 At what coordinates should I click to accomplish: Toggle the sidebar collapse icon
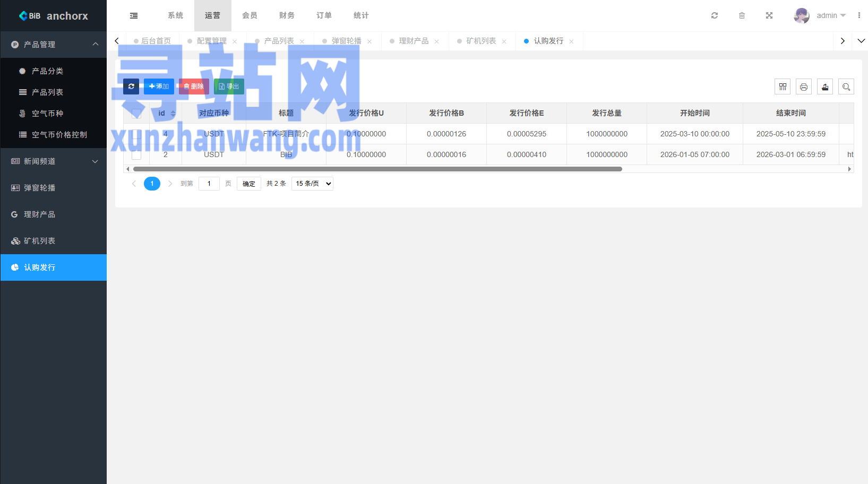coord(134,16)
